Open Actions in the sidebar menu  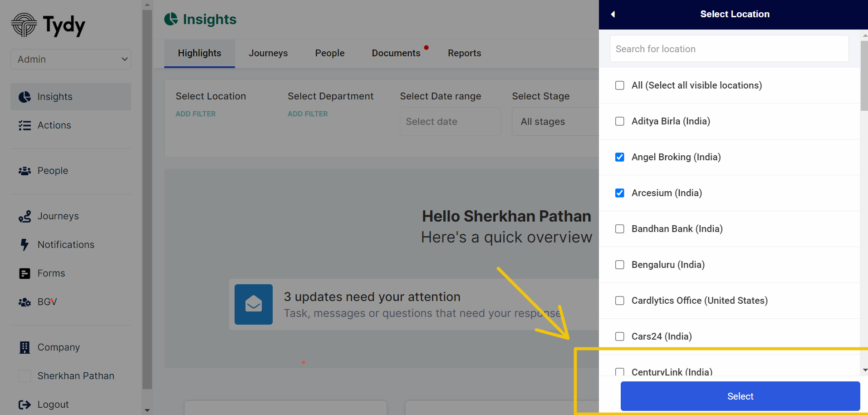coord(71,125)
